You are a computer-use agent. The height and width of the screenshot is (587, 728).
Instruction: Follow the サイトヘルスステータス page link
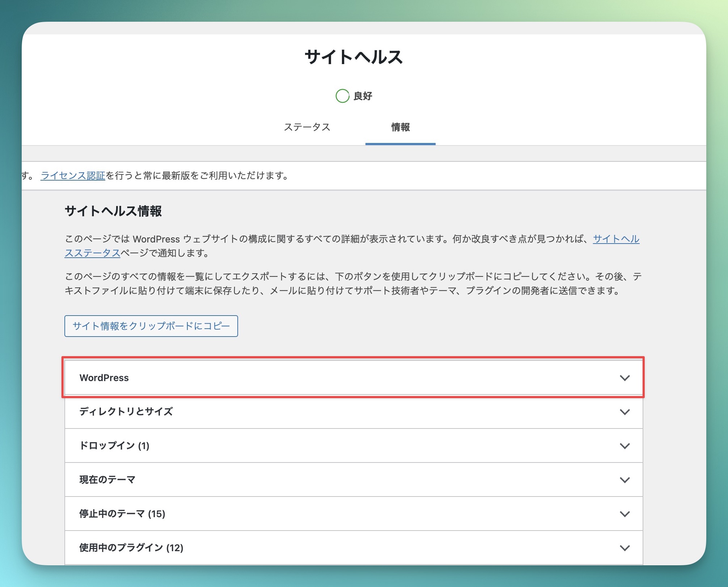[616, 239]
